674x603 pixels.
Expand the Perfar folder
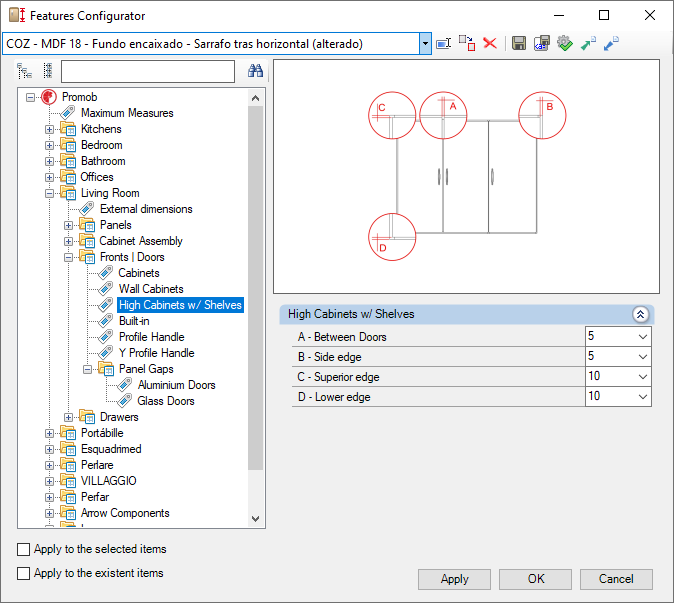pos(49,498)
